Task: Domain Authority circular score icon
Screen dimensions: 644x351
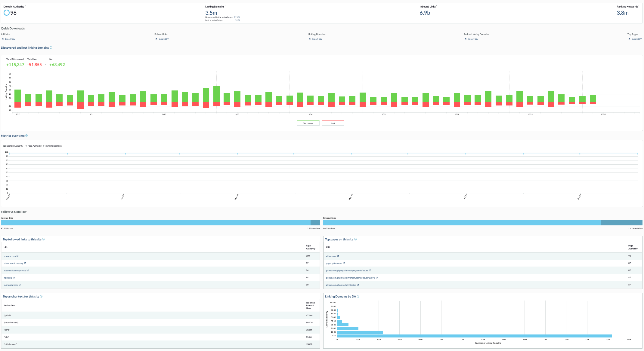Action: click(x=6, y=13)
